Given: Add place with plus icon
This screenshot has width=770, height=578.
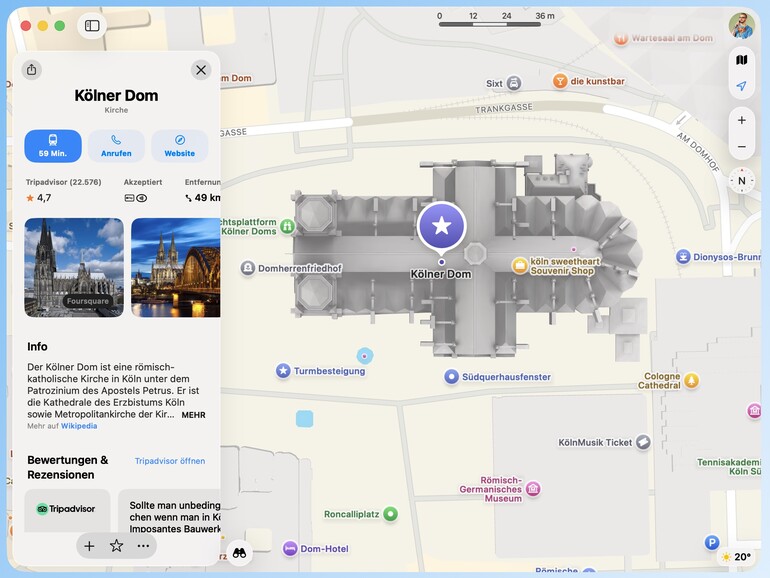Looking at the screenshot, I should [89, 546].
